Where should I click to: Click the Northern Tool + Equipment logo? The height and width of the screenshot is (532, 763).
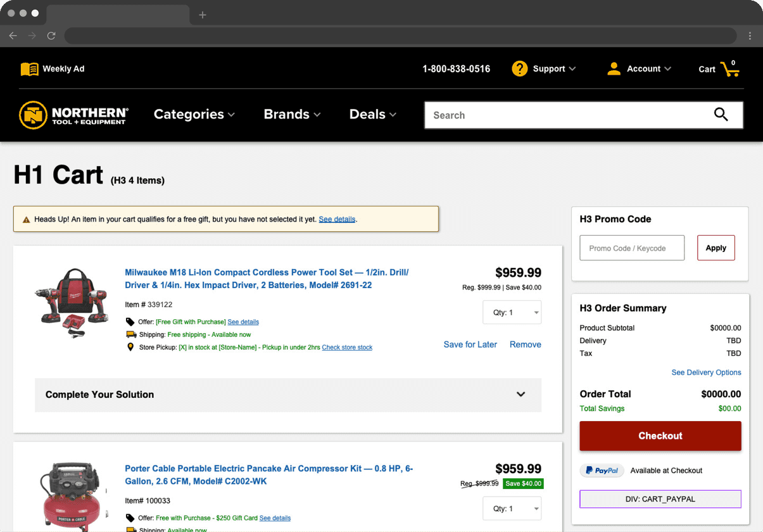[73, 115]
